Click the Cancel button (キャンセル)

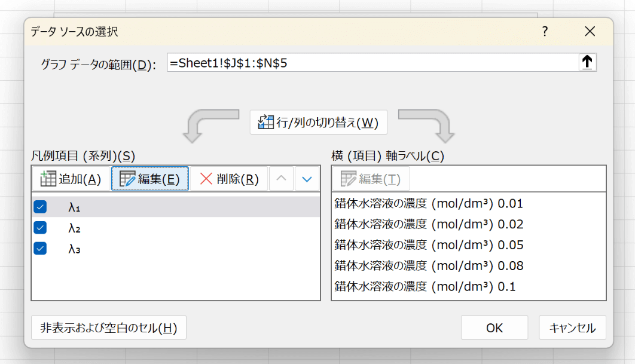tap(572, 328)
